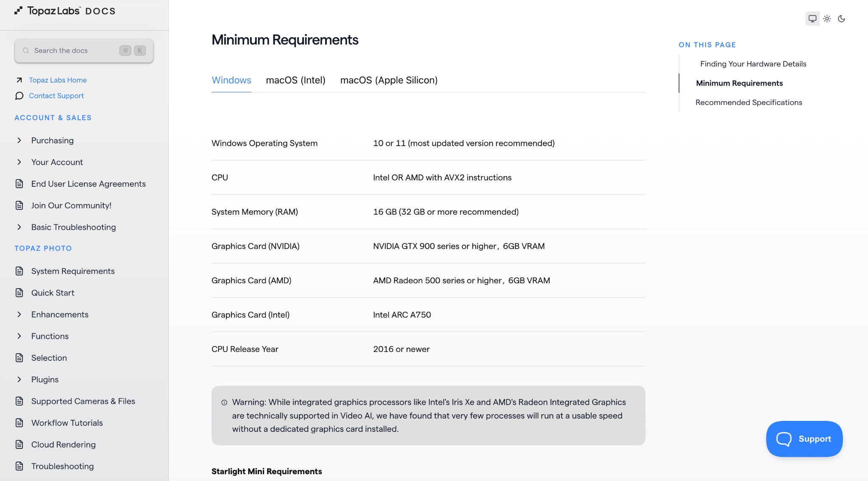This screenshot has width=868, height=481.
Task: Click the Topaz Labs Home external link arrow
Action: [19, 80]
